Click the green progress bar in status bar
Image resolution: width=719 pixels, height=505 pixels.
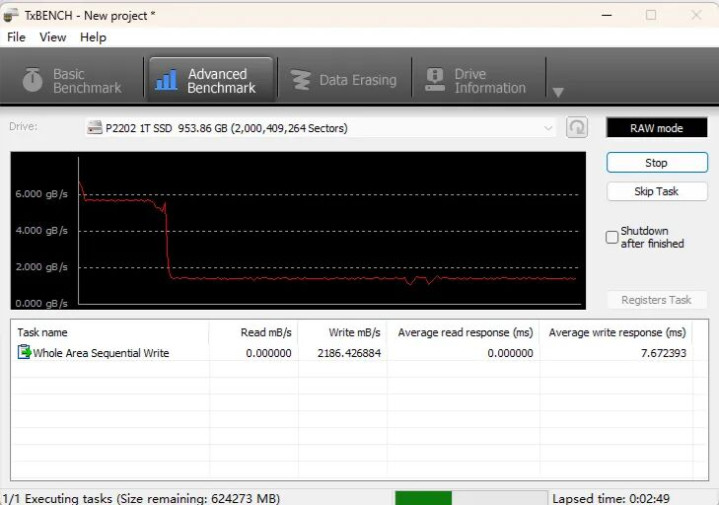423,497
